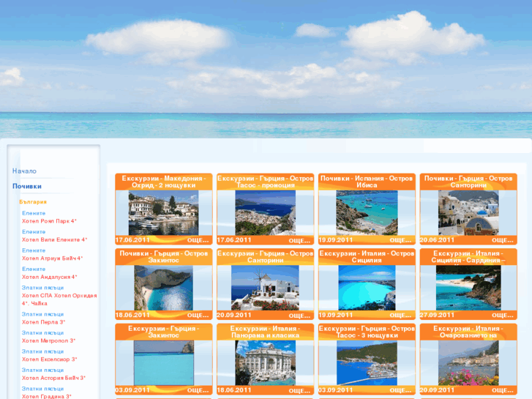Open Екскурзии - Италия - Остров Сицилия title

[367, 257]
